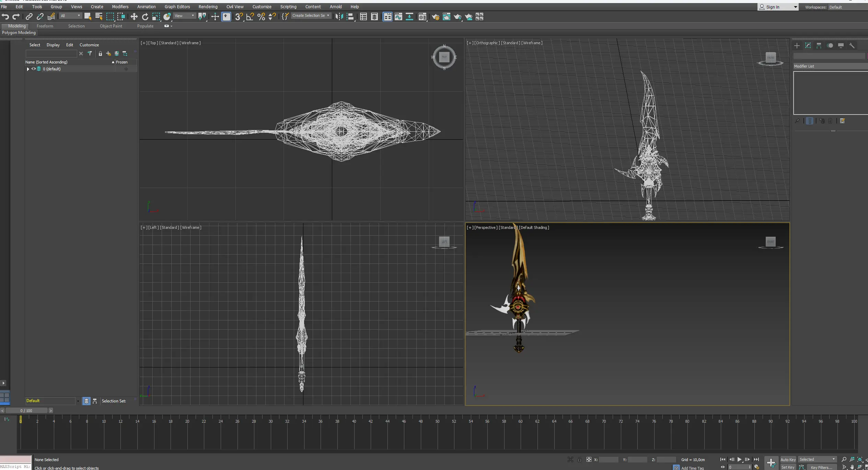Open the Rendering menu
The width and height of the screenshot is (868, 470).
click(208, 7)
